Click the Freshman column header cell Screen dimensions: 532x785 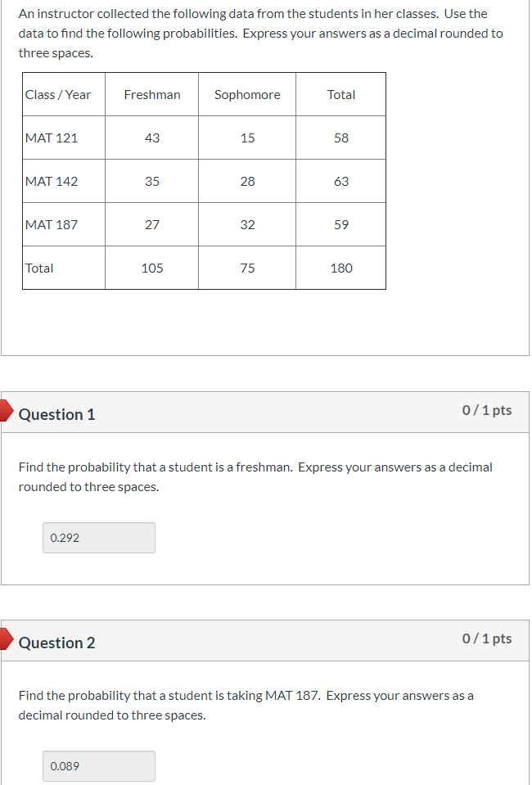[x=151, y=94]
